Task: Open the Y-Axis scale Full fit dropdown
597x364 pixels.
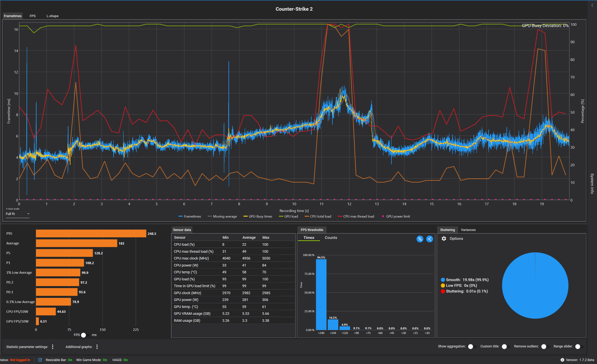Action: tap(18, 214)
